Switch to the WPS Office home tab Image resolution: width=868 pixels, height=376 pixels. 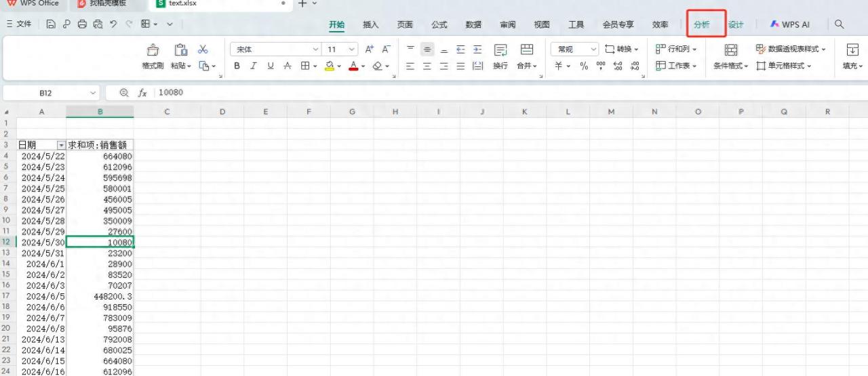pyautogui.click(x=33, y=3)
